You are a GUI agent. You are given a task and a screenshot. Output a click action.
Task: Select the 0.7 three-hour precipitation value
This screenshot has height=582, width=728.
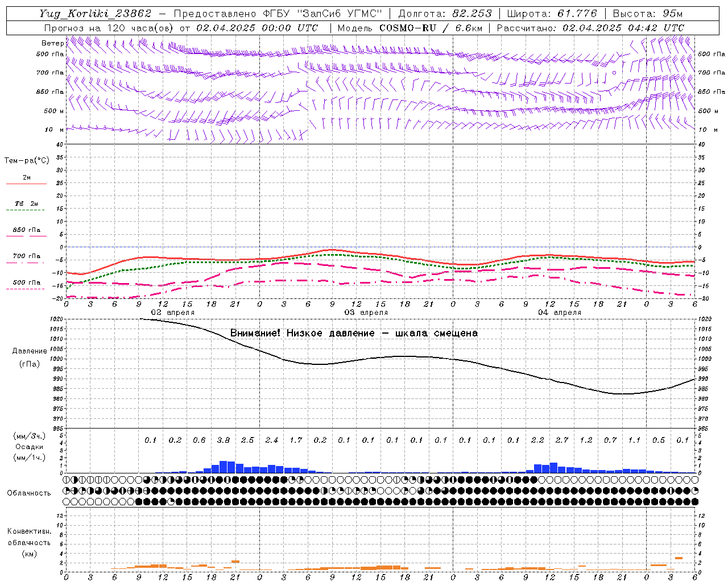pos(610,440)
